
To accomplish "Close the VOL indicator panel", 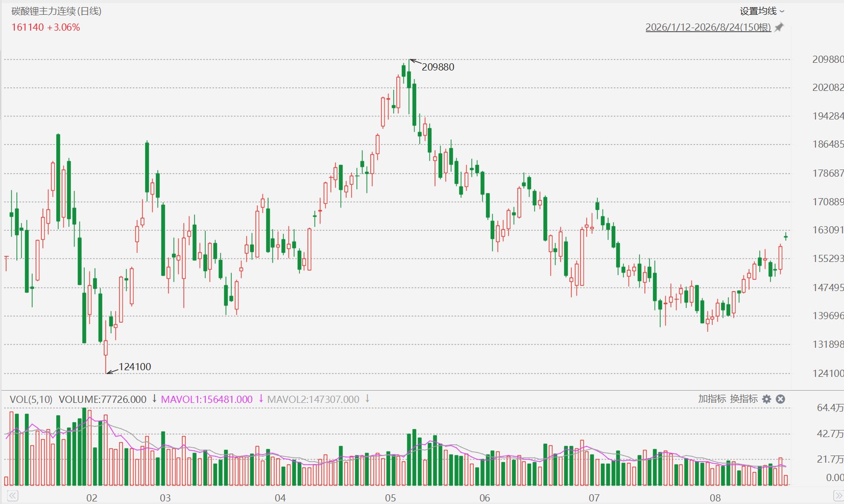I will pos(780,399).
